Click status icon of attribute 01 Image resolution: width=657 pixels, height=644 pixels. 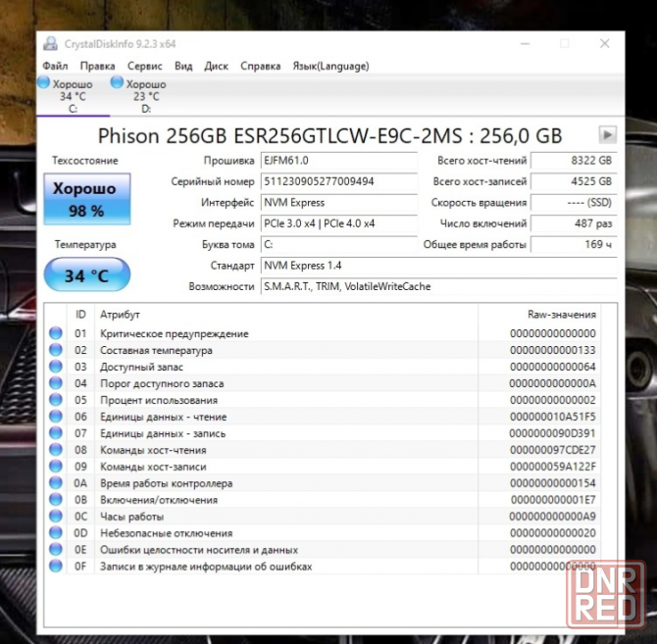[56, 333]
